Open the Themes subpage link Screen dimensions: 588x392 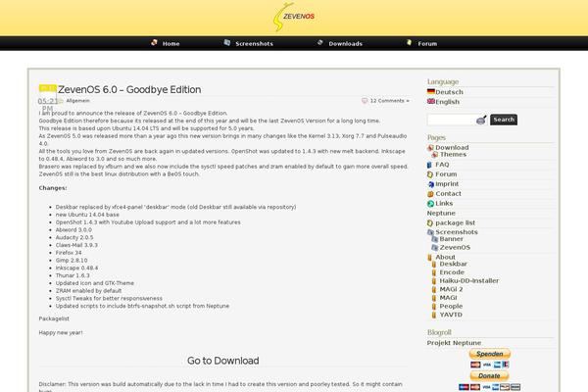[x=453, y=155]
